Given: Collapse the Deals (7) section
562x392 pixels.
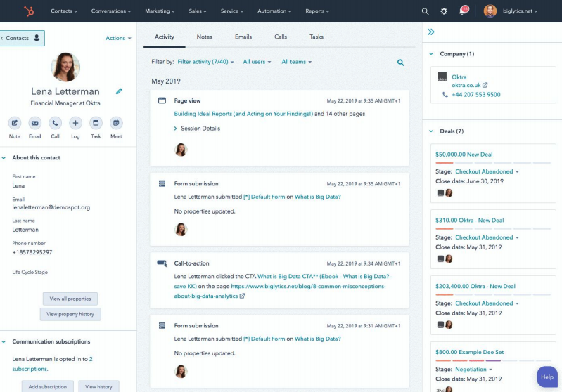Looking at the screenshot, I should coord(431,131).
